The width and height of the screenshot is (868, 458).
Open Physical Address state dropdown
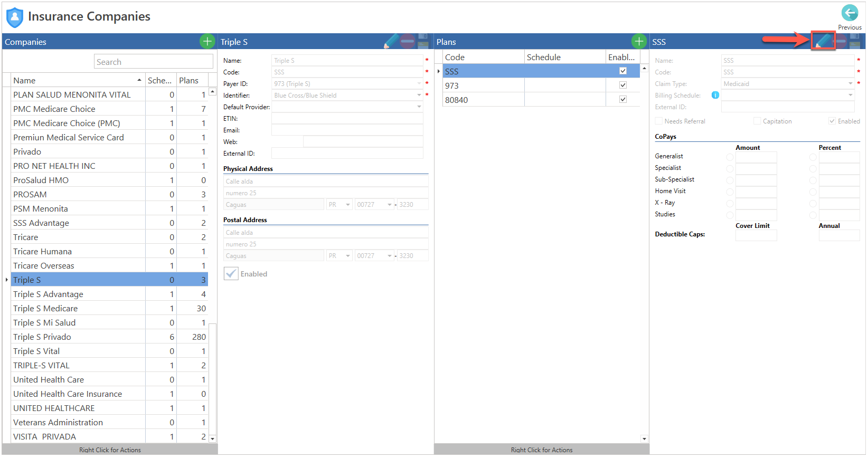(348, 205)
